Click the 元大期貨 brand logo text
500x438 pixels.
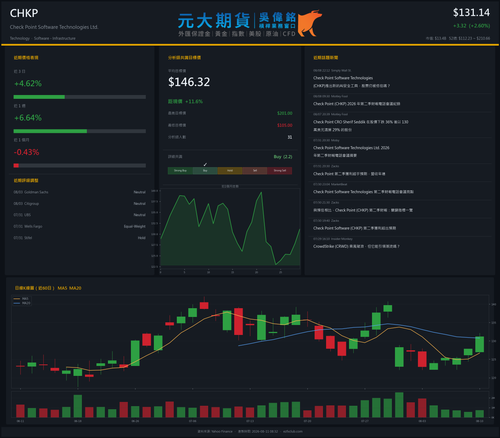pyautogui.click(x=214, y=21)
